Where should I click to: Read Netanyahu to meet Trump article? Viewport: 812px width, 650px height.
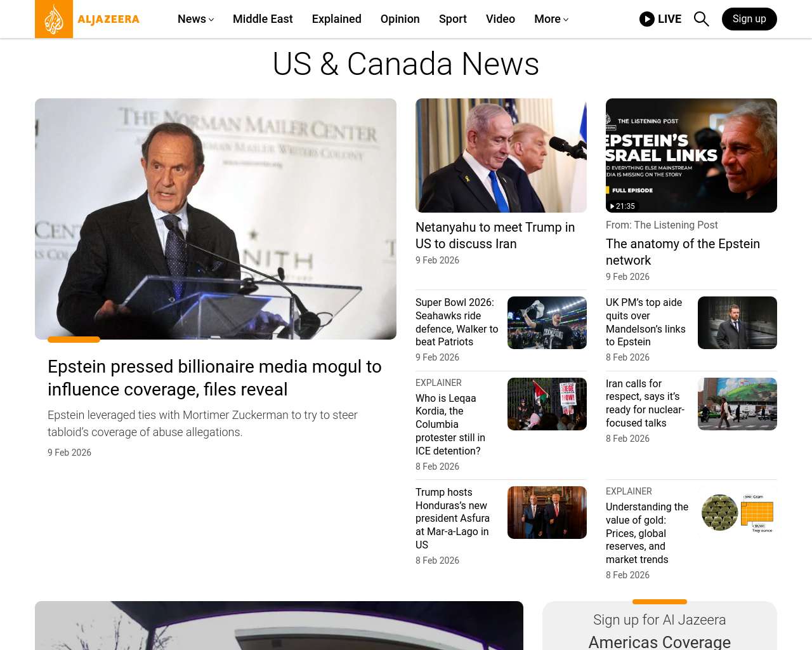[495, 235]
